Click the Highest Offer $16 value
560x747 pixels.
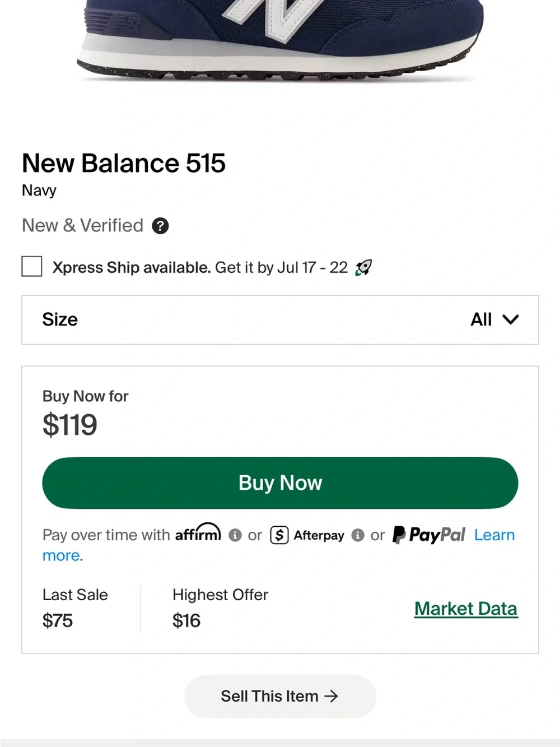pos(186,620)
